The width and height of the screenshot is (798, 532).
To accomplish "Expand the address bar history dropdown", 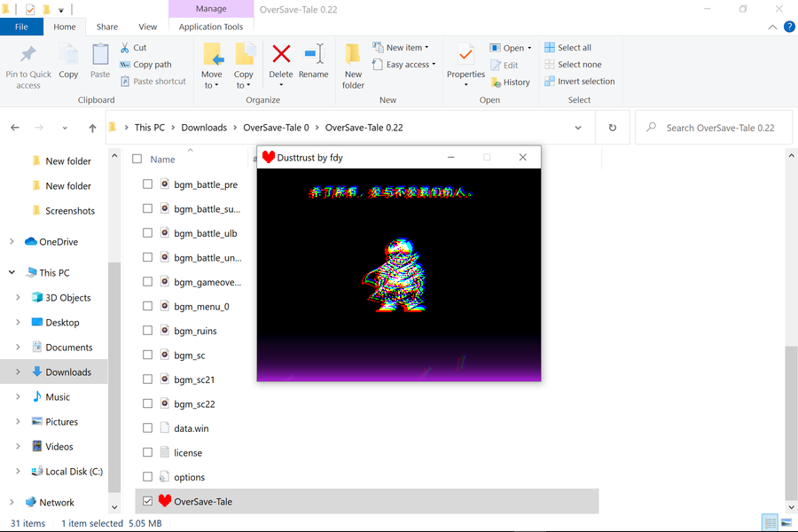I will [x=578, y=128].
